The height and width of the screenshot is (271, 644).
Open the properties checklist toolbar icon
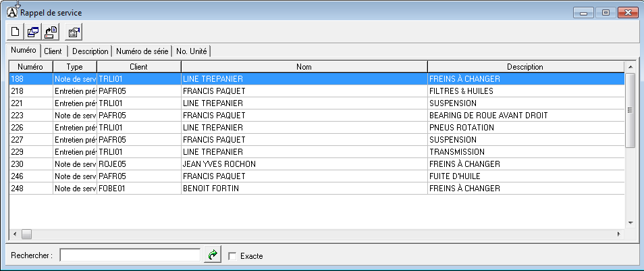(x=74, y=32)
